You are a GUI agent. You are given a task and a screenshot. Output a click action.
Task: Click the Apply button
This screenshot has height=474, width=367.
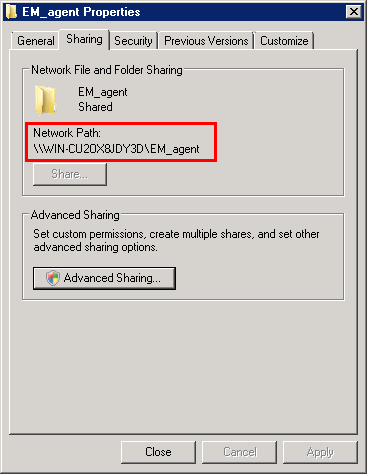(x=320, y=452)
